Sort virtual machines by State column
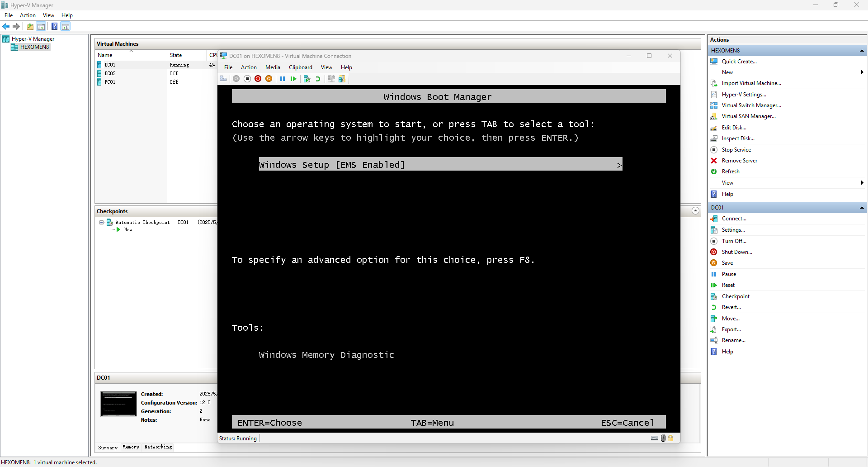 pyautogui.click(x=187, y=55)
